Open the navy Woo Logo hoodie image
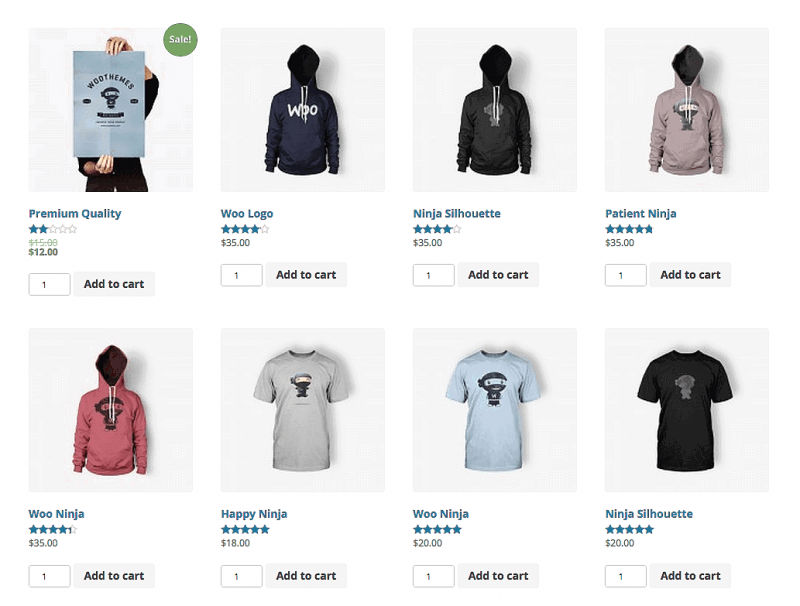The width and height of the screenshot is (800, 606). tap(303, 110)
